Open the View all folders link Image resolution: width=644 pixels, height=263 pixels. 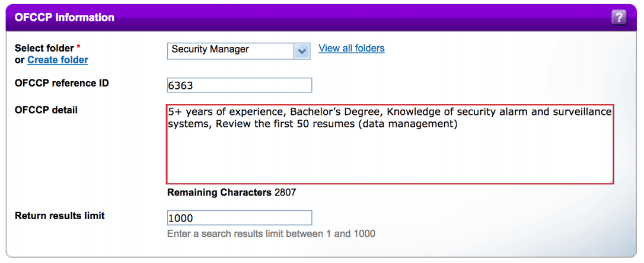pos(352,49)
